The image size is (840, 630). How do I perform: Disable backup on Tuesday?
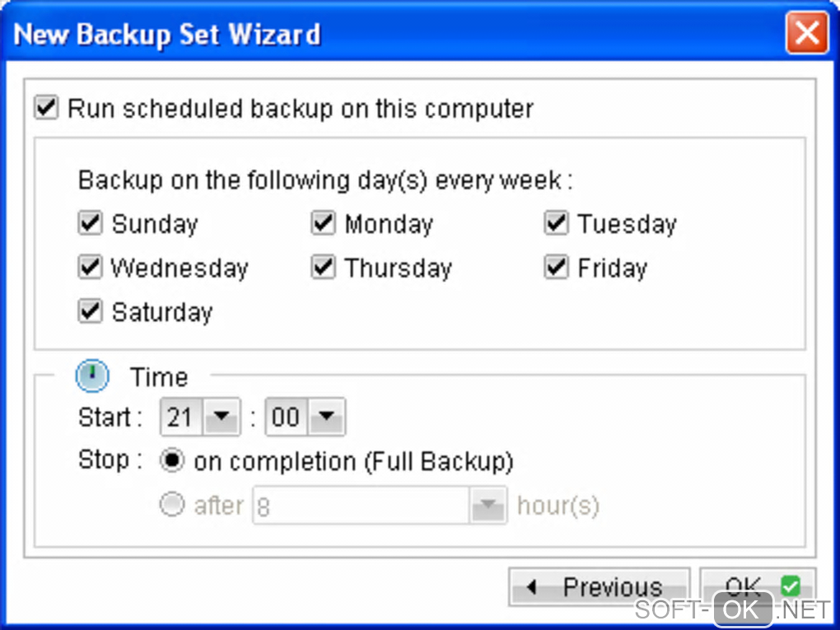click(x=556, y=223)
